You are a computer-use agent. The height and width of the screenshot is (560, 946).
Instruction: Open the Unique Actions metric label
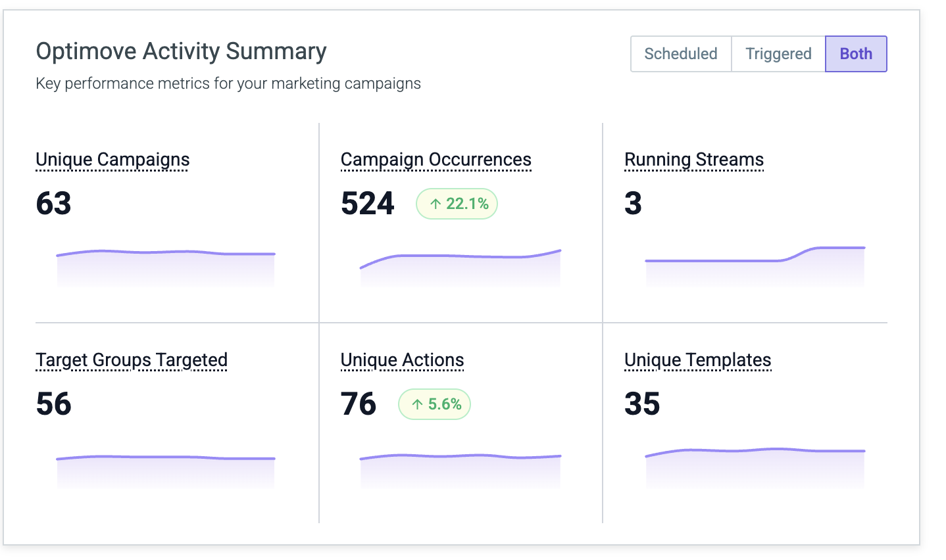(402, 360)
